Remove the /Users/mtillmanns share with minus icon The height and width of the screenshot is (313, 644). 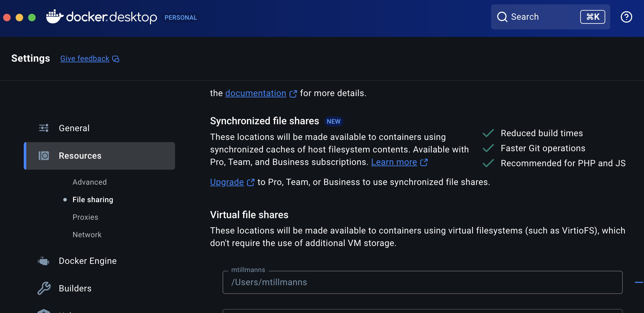pos(639,282)
